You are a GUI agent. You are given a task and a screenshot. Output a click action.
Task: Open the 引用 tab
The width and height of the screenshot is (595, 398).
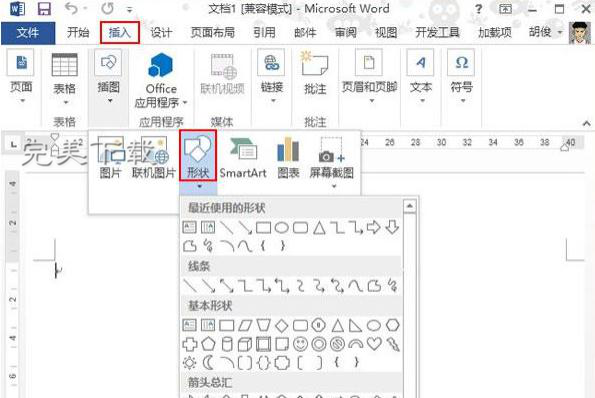(264, 33)
